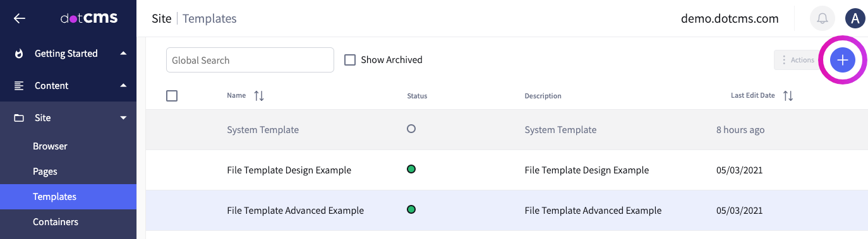Click the blue plus add template button
Viewport: 868px width, 239px height.
(x=842, y=60)
